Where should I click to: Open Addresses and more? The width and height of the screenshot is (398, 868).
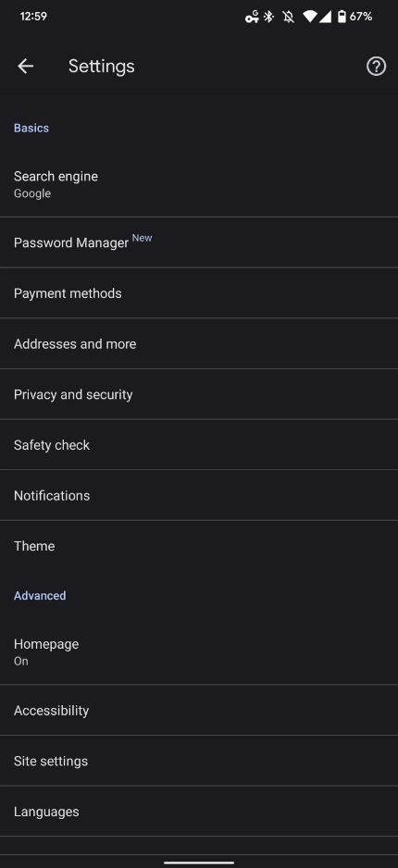tap(199, 343)
